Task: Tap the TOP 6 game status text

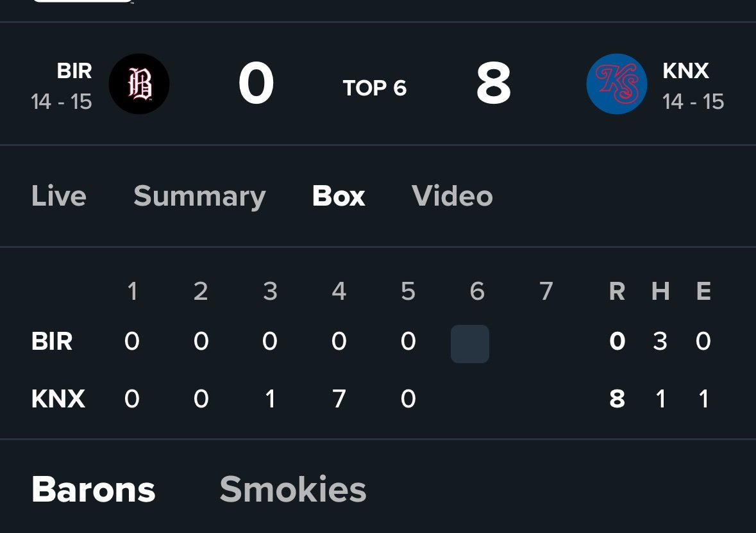Action: point(374,88)
